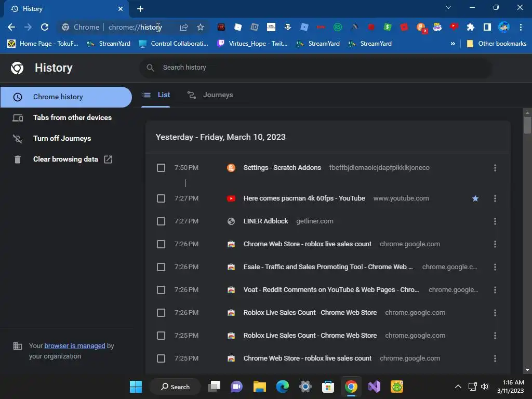Viewport: 532px width, 399px height.
Task: Open actions menu for Esale entry
Action: coord(495,267)
